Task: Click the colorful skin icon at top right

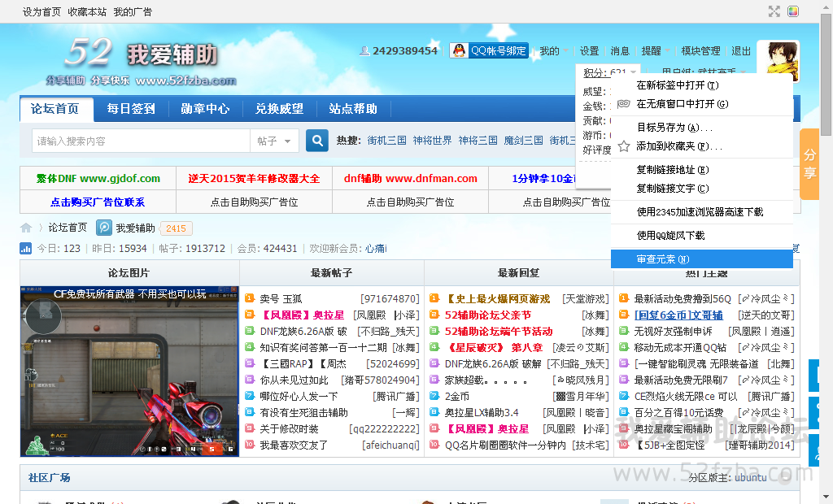Action: tap(793, 11)
